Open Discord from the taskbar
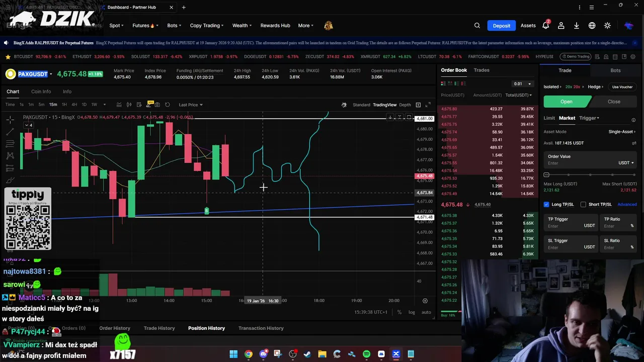 click(x=263, y=354)
